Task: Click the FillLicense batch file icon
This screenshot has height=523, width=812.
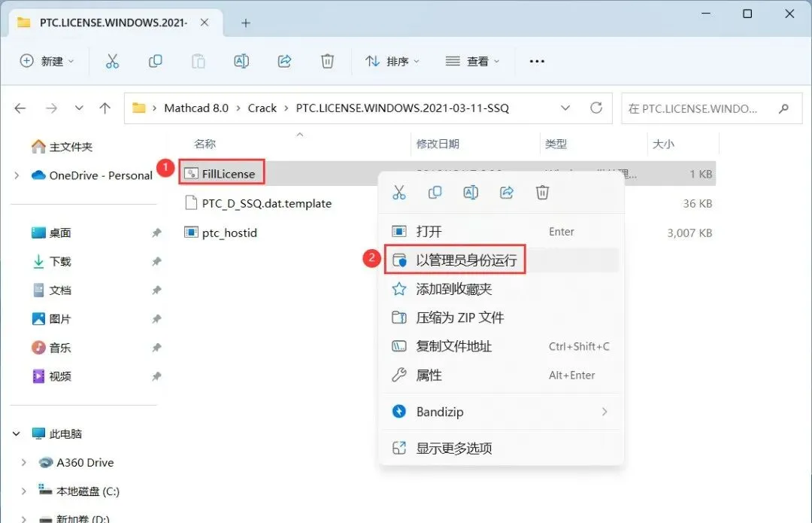Action: point(191,174)
